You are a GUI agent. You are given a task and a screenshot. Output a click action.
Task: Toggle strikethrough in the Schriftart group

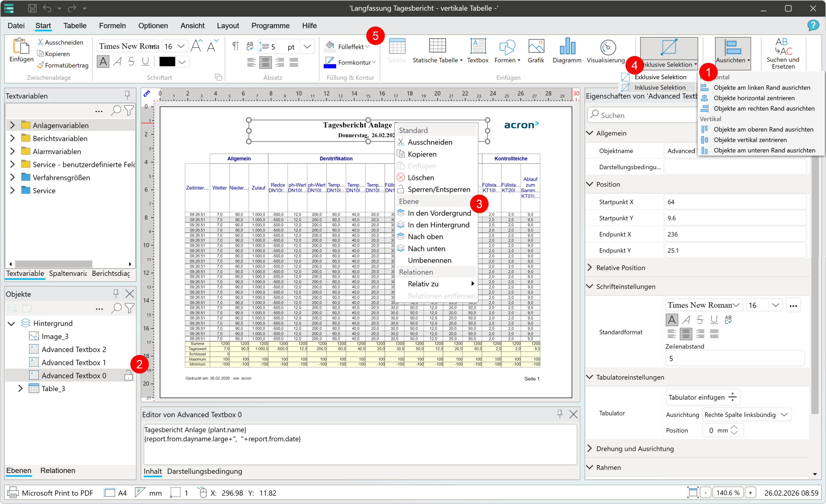pyautogui.click(x=132, y=62)
